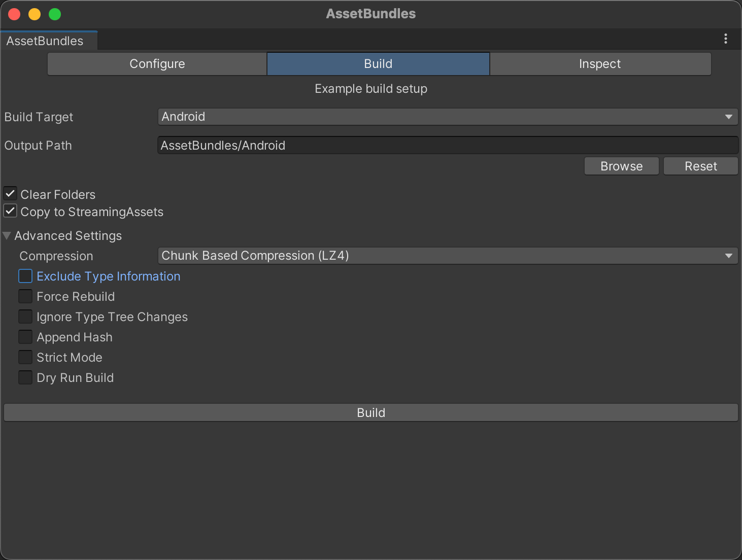Turn on Strict Mode
The width and height of the screenshot is (742, 560).
tap(25, 357)
